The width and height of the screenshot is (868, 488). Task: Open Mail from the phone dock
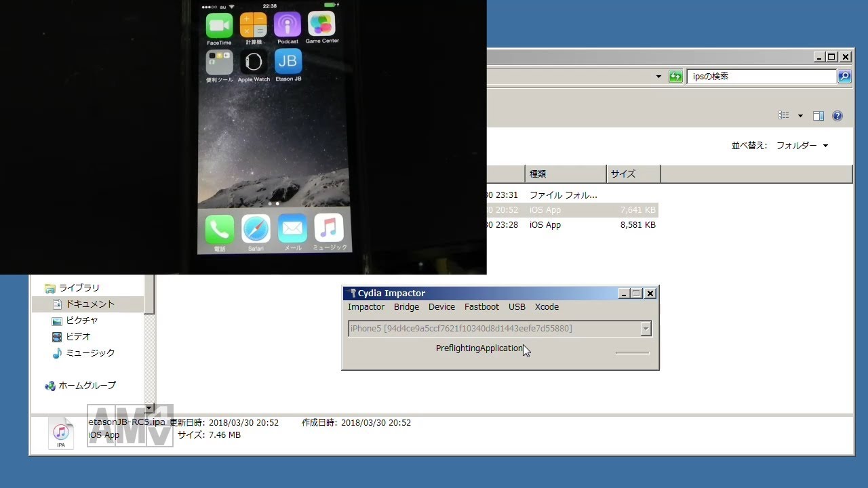(x=292, y=228)
